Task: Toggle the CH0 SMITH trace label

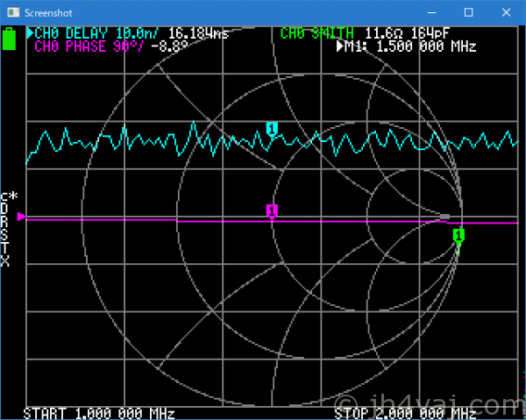Action: point(317,33)
